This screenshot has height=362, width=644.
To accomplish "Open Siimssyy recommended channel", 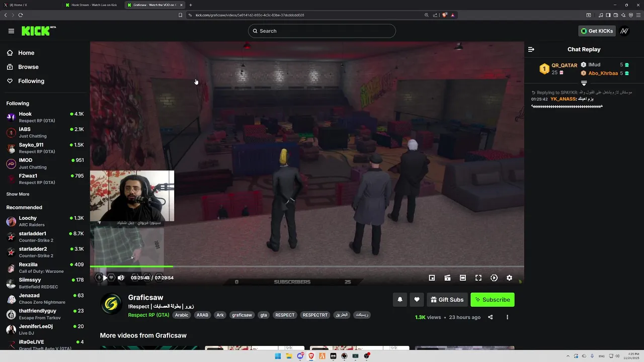I will point(45,283).
